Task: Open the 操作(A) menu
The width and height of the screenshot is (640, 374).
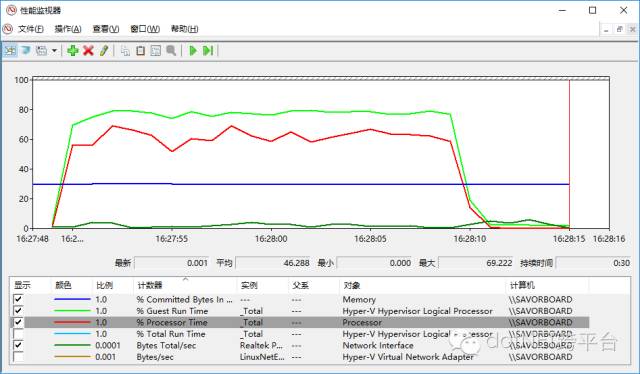Action: [x=68, y=29]
